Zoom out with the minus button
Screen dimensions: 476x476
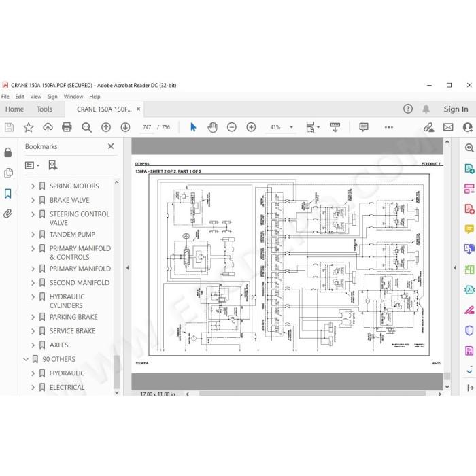[x=232, y=127]
